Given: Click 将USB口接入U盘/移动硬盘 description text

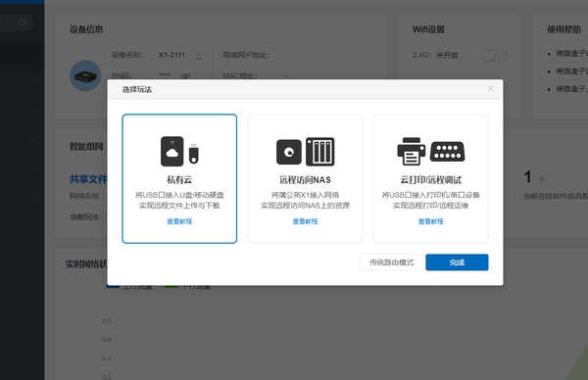Looking at the screenshot, I should pyautogui.click(x=179, y=195).
